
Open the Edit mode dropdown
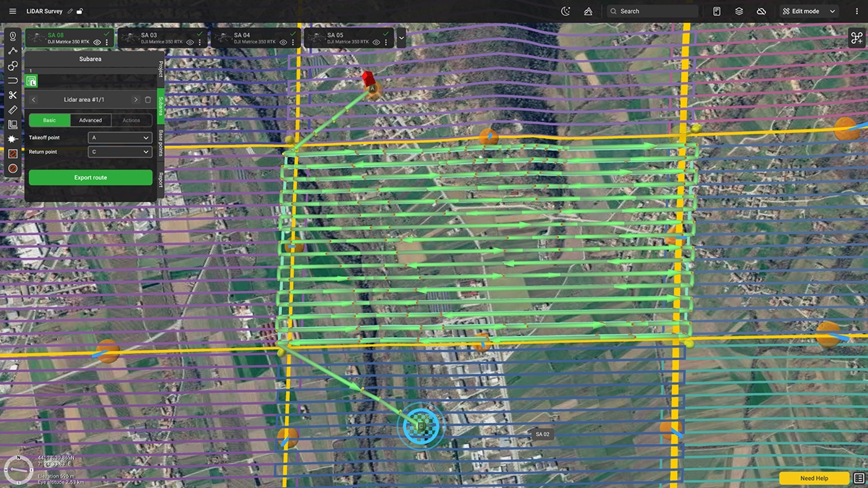point(809,11)
